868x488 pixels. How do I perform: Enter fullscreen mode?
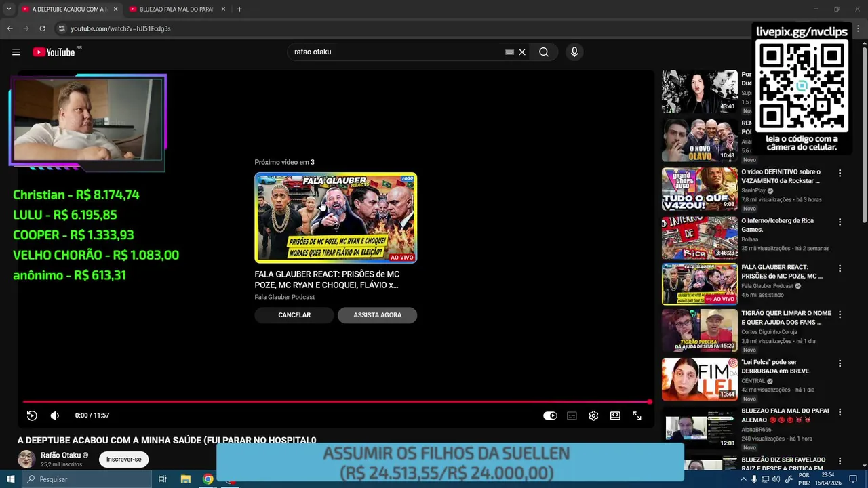tap(637, 415)
